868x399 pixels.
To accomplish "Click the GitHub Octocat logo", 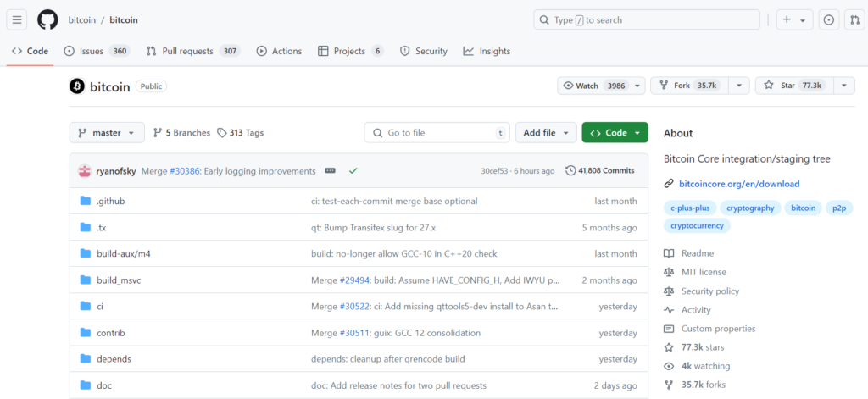I will tap(47, 20).
